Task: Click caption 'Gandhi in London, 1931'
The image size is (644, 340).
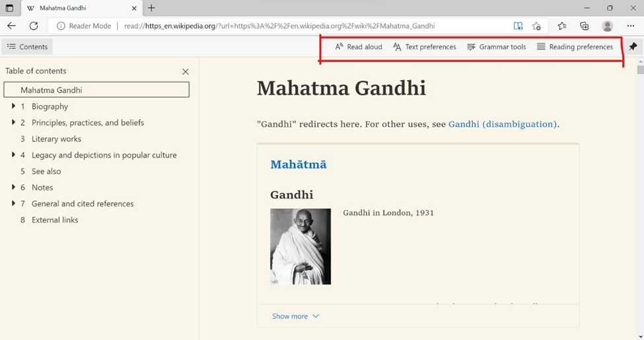Action: pos(388,213)
